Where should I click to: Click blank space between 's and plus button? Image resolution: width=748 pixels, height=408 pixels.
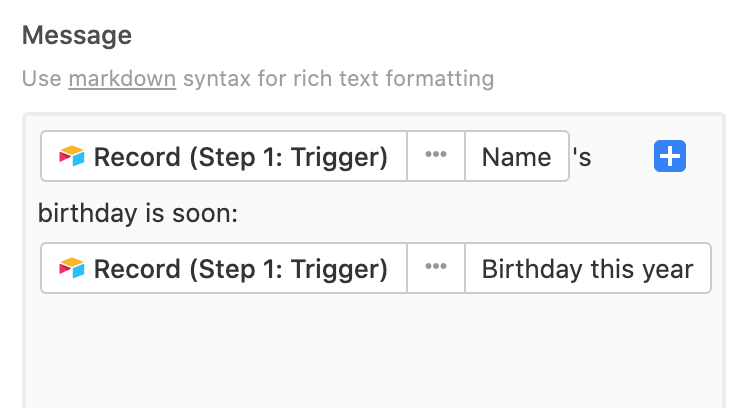(x=623, y=157)
